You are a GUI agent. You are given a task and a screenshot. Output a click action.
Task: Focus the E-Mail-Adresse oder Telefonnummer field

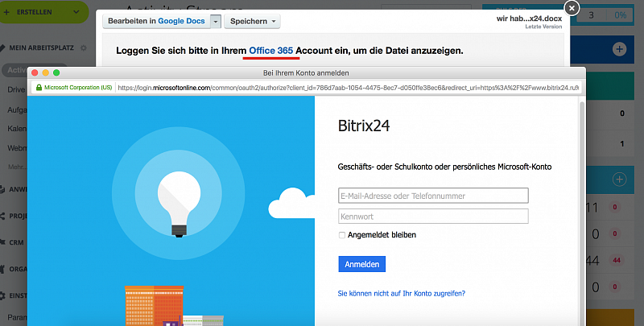coord(433,196)
